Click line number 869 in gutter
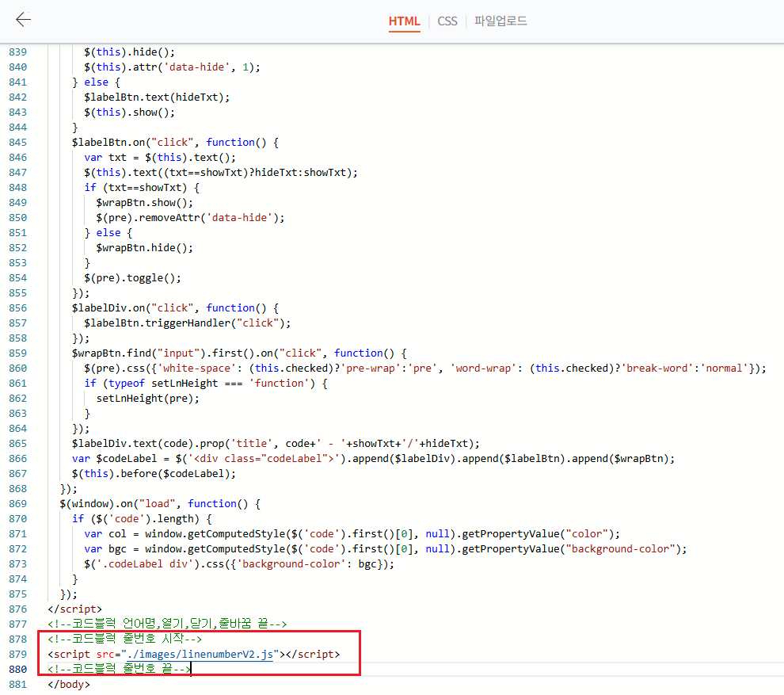 (18, 504)
